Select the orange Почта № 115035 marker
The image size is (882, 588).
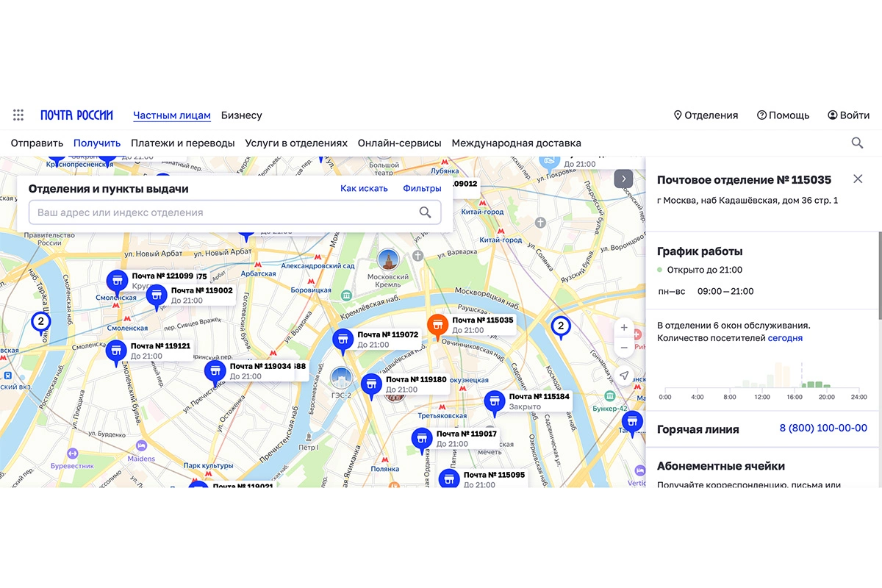437,326
